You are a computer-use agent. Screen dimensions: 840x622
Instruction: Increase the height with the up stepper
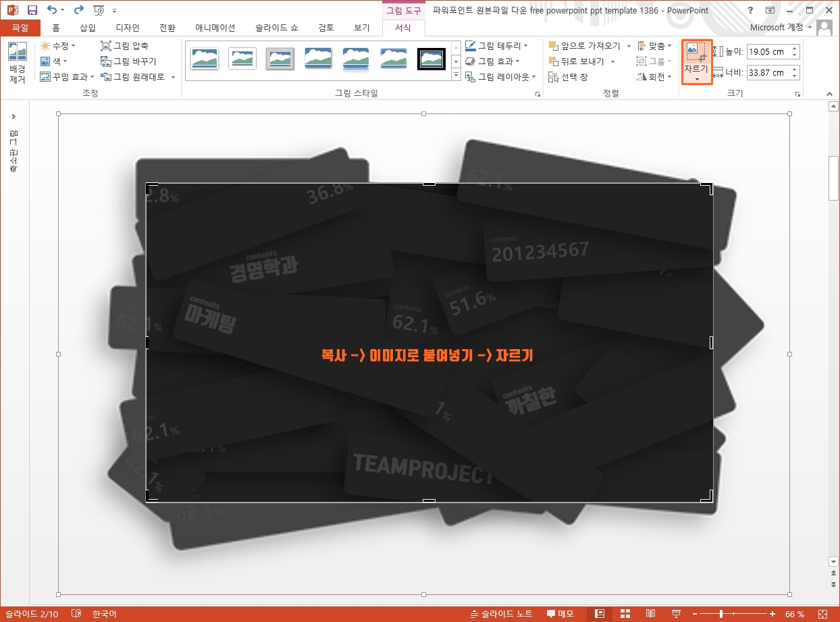click(x=795, y=48)
